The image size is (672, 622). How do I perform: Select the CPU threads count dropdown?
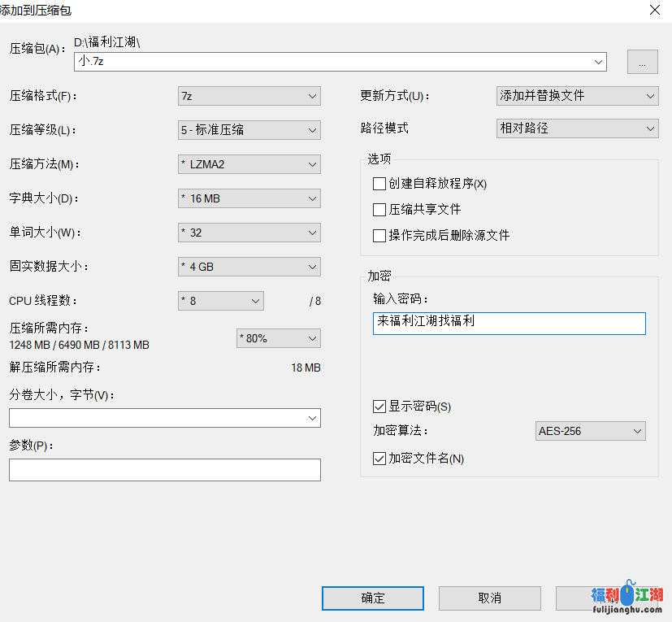click(x=221, y=301)
